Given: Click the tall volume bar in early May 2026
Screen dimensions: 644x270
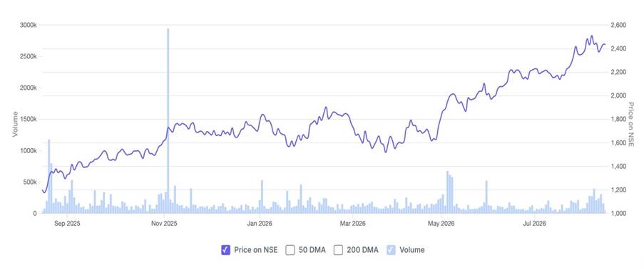Looking at the screenshot, I should (448, 192).
